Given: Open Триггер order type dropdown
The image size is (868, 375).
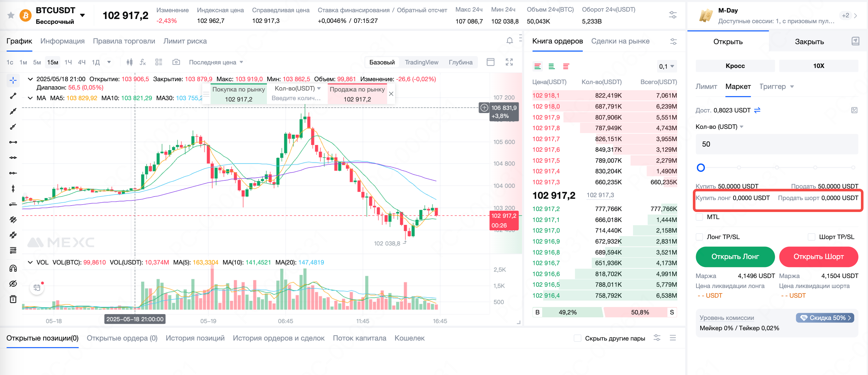Looking at the screenshot, I should point(776,87).
